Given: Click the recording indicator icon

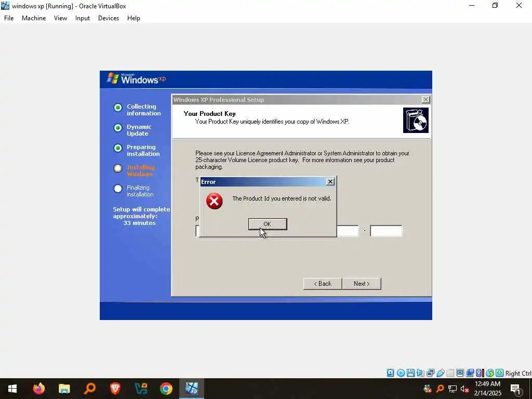Looking at the screenshot, I should point(470,373).
